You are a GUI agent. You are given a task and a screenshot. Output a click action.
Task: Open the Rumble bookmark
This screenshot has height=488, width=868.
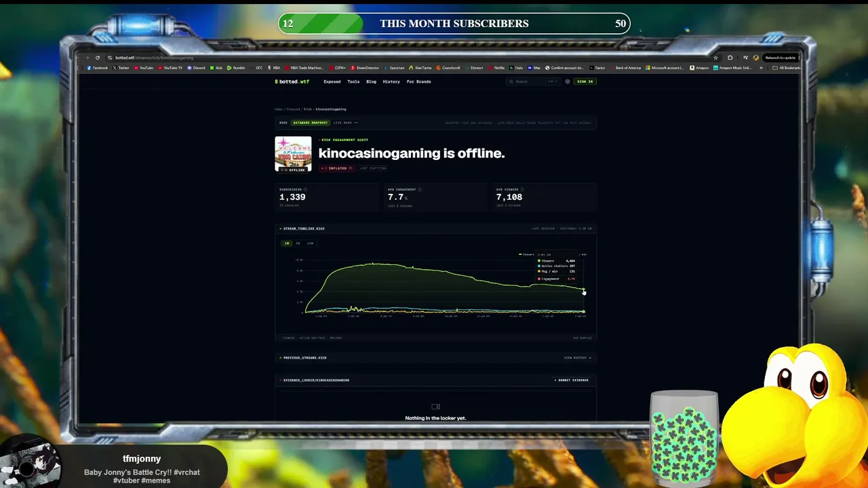pyautogui.click(x=237, y=68)
